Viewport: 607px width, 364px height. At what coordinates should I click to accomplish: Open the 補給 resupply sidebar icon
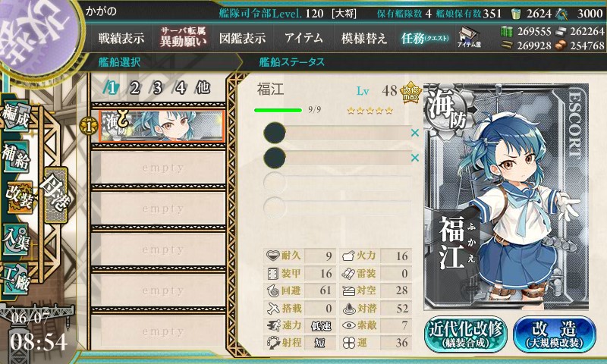point(15,157)
